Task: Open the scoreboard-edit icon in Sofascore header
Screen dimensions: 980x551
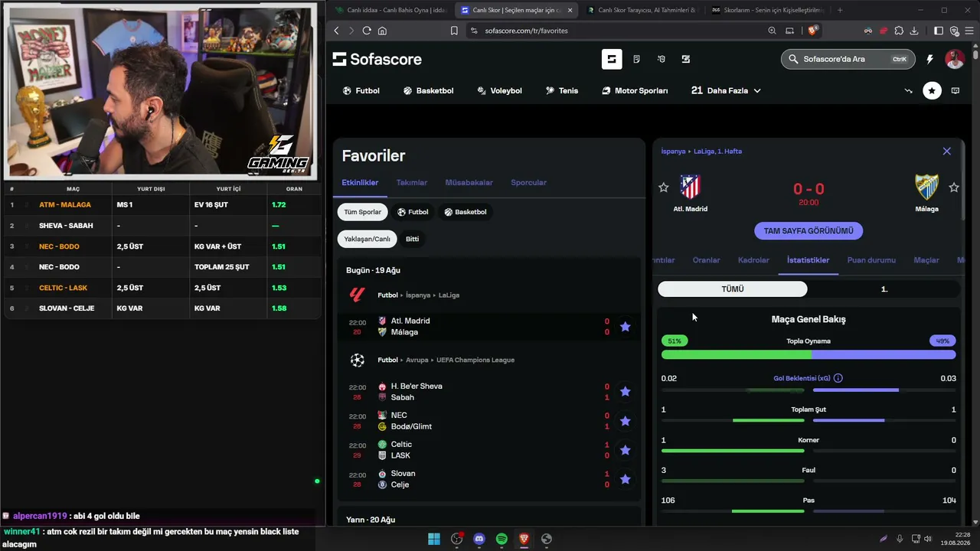Action: point(686,59)
